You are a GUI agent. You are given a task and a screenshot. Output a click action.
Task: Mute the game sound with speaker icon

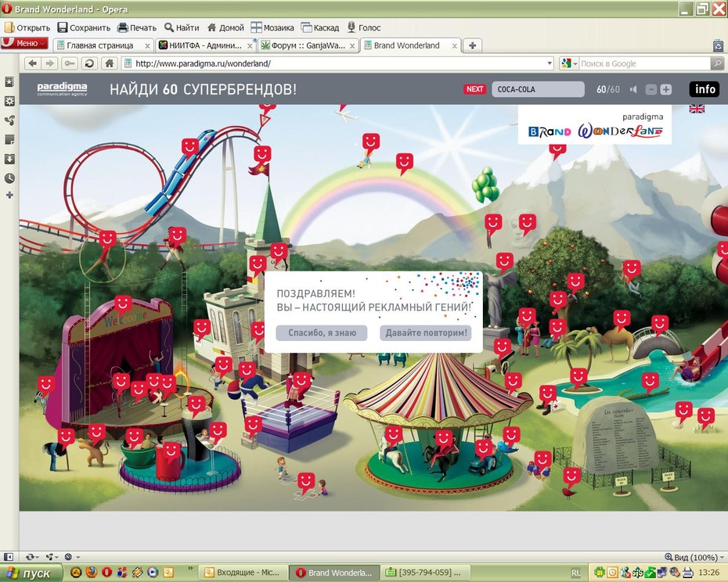[x=633, y=89]
